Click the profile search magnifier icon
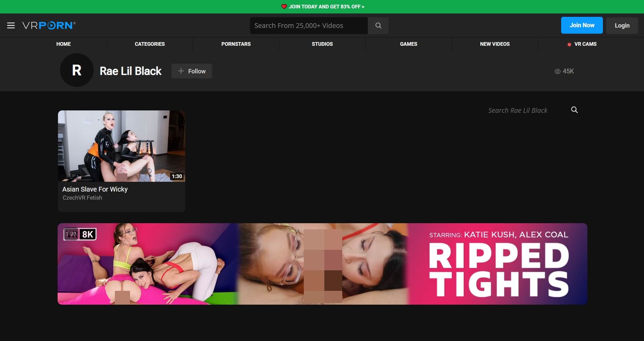Screen dimensions: 644x341 (x=574, y=110)
